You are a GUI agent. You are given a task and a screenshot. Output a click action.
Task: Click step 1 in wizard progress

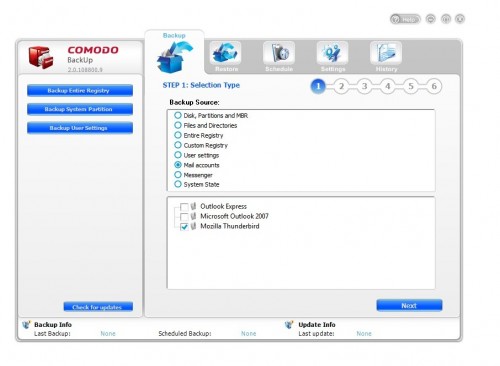tap(318, 86)
